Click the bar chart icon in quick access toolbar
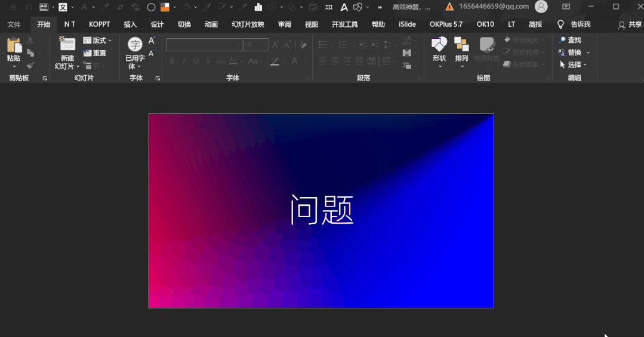This screenshot has height=337, width=644. tap(258, 7)
